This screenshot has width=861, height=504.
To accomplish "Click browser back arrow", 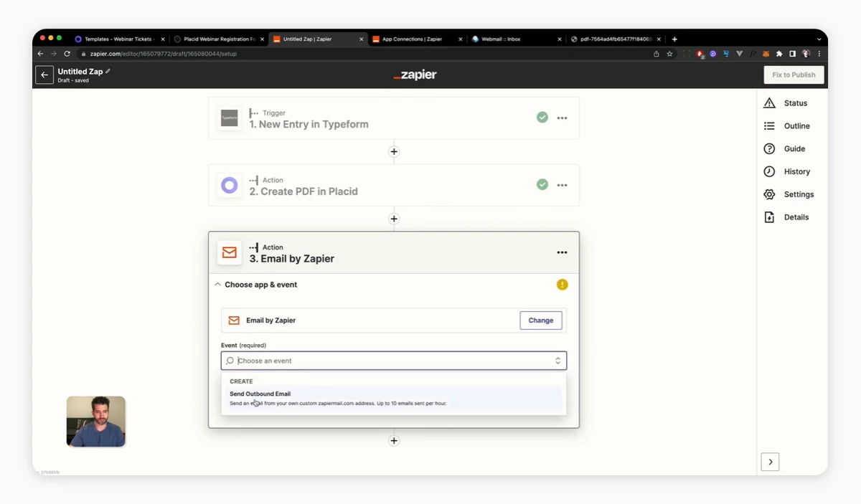I will [40, 54].
